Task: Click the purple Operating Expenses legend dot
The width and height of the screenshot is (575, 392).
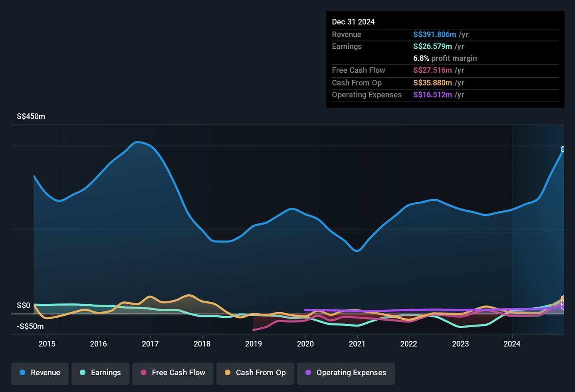Action: [308, 372]
